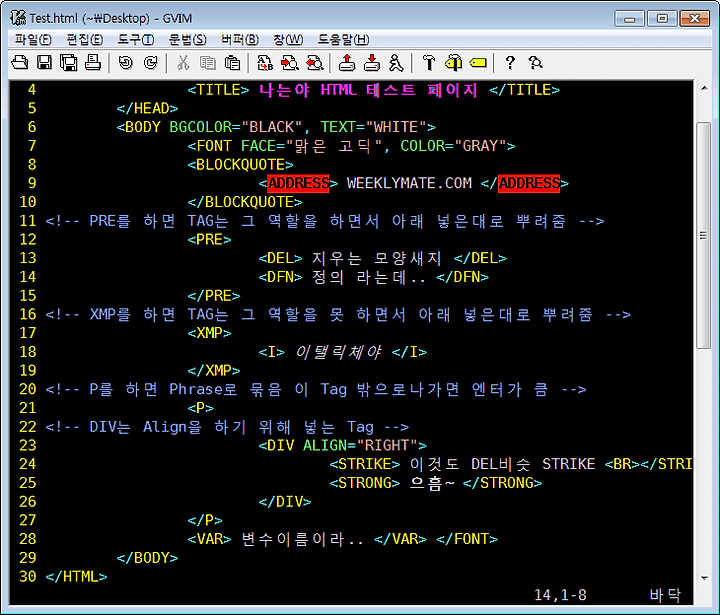Click <BLOCKQUOTE> on line 8
This screenshot has height=615, width=720.
click(x=240, y=164)
